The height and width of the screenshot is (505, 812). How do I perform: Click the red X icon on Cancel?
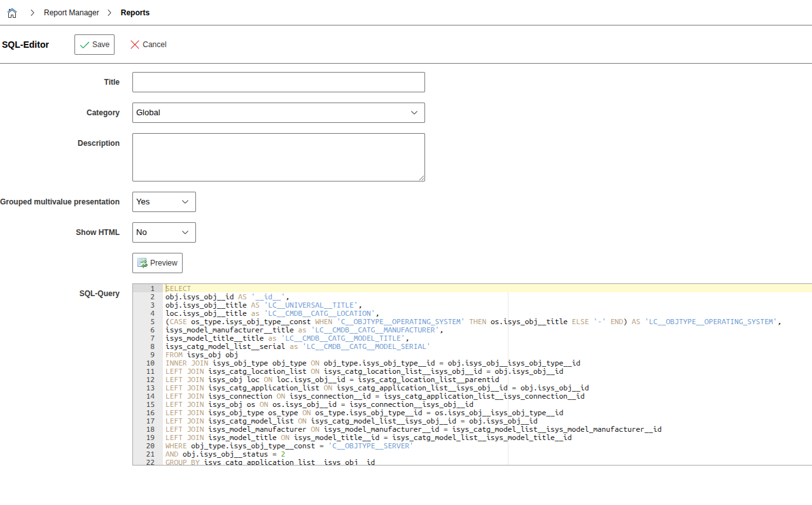(134, 45)
